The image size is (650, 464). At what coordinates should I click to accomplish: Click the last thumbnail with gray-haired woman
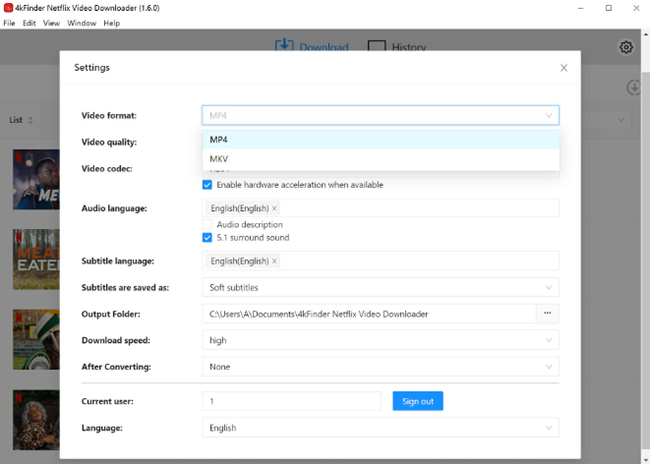click(36, 420)
